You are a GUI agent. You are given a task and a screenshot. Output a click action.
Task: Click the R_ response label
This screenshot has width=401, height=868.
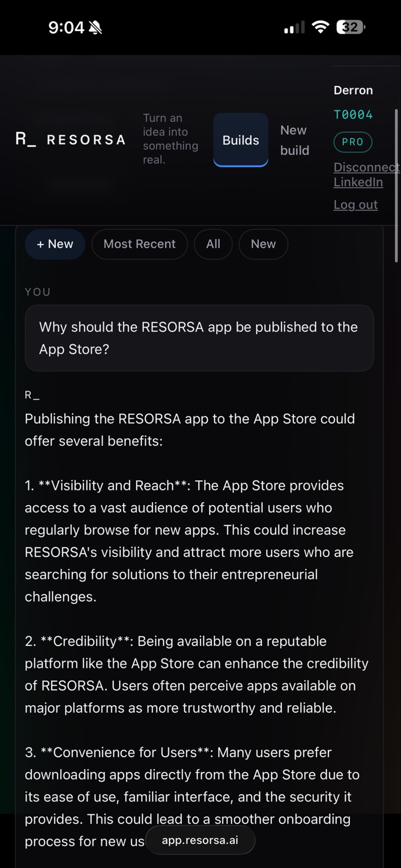pos(32,395)
